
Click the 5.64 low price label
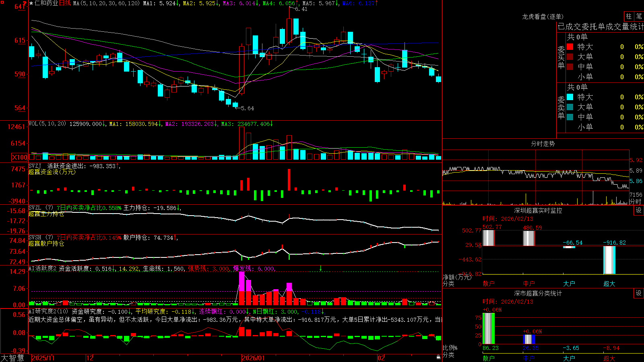[248, 108]
